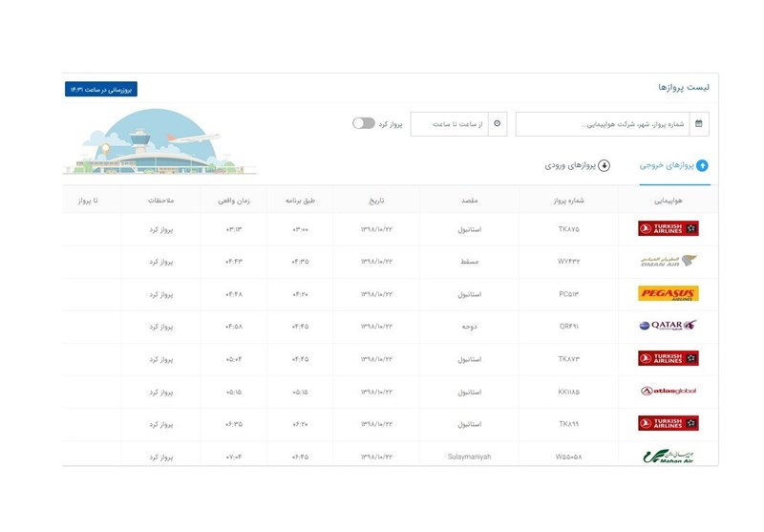Click the clock icon beside the time range field
Image resolution: width=764 pixels, height=532 pixels.
pyautogui.click(x=497, y=124)
